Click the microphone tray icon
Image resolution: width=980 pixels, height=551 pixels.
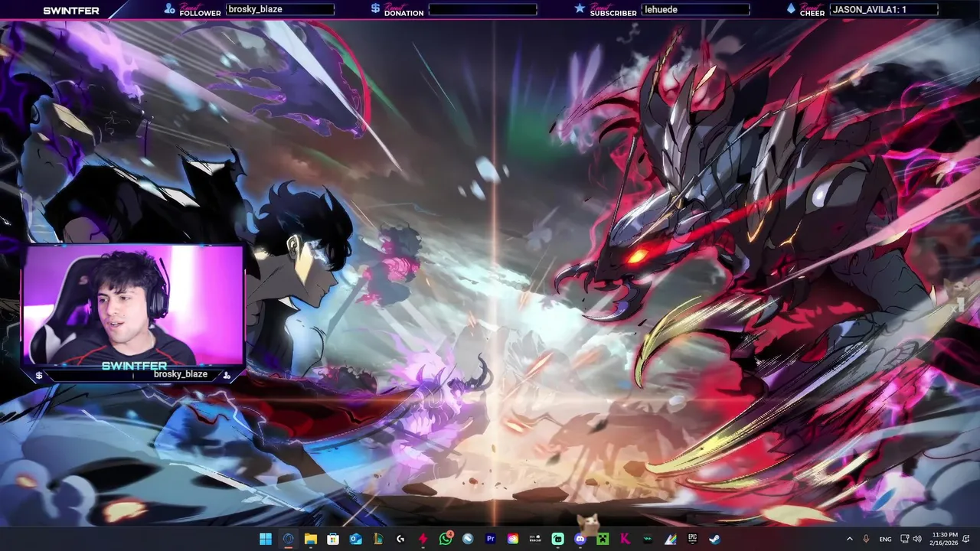click(x=866, y=539)
